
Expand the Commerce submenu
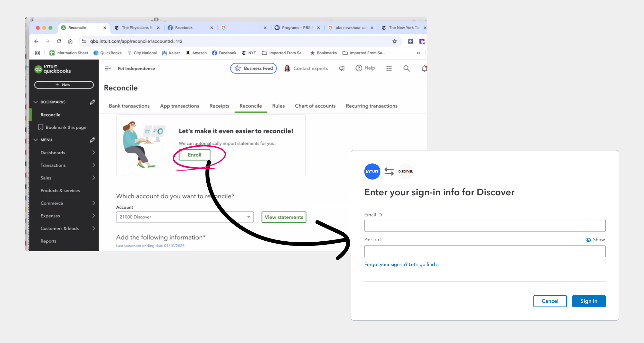[94, 203]
